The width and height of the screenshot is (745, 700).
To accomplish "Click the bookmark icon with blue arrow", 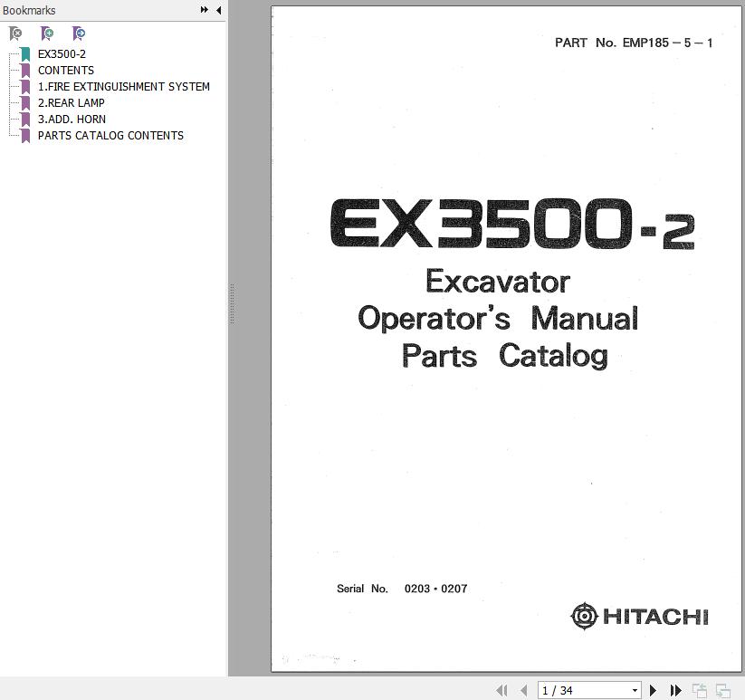I will [x=79, y=34].
